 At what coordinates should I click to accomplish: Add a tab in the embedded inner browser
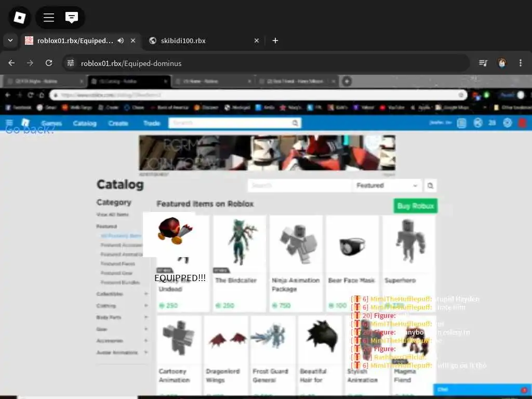[x=347, y=81]
